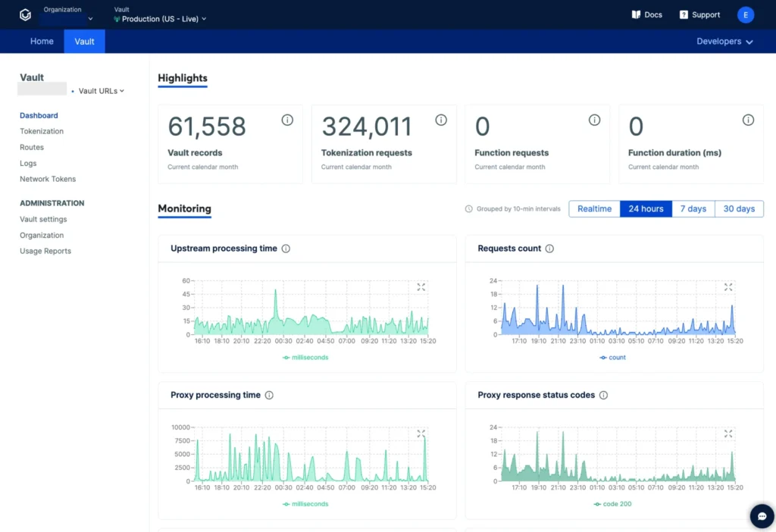776x532 pixels.
Task: Open Network Tokens in the sidebar
Action: point(48,179)
